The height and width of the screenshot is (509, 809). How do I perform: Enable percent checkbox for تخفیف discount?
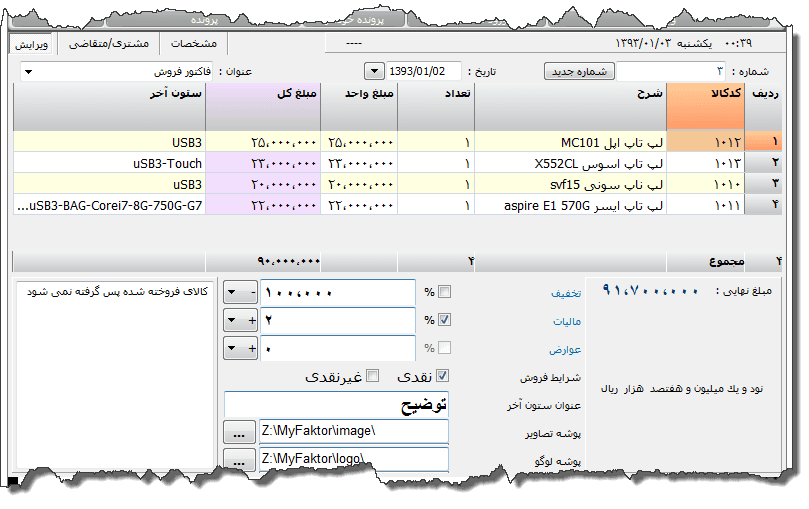tap(445, 292)
